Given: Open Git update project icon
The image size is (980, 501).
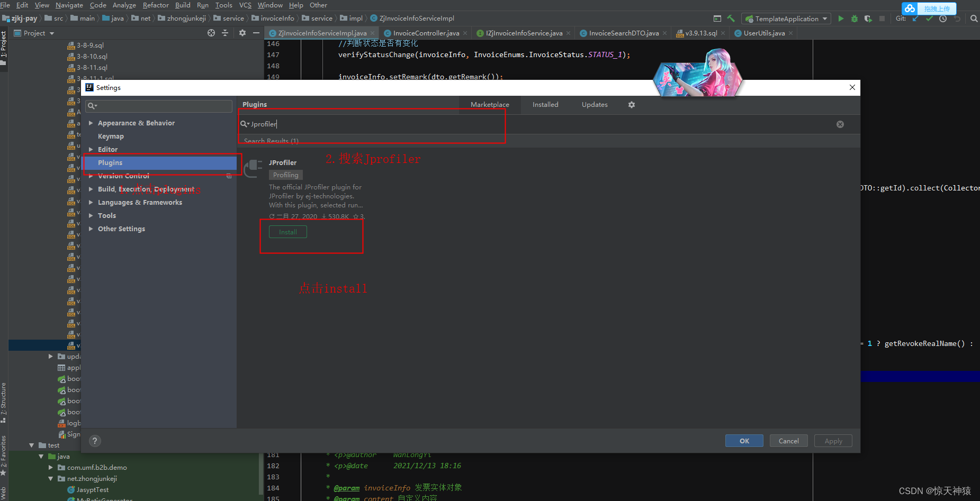Looking at the screenshot, I should (915, 19).
